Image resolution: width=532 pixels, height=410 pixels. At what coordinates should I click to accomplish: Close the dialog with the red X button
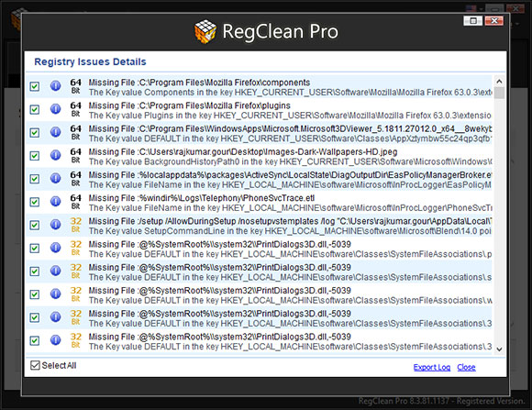click(494, 21)
